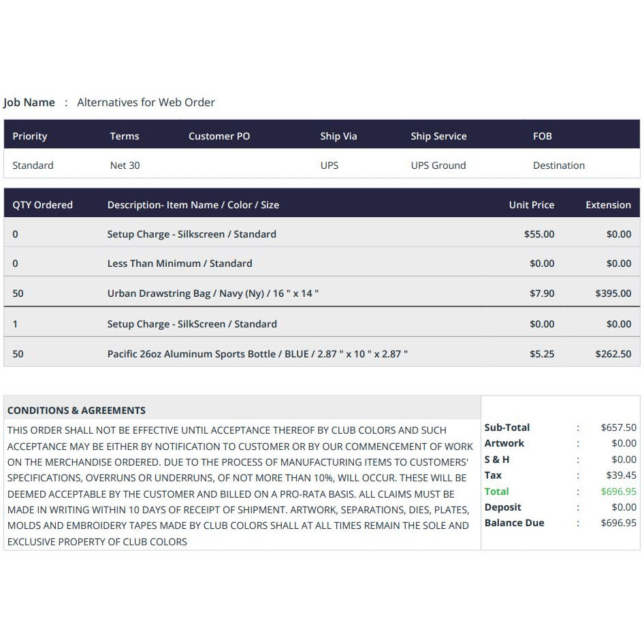Click the Priority column header
The height and width of the screenshot is (644, 644).
pos(29,136)
